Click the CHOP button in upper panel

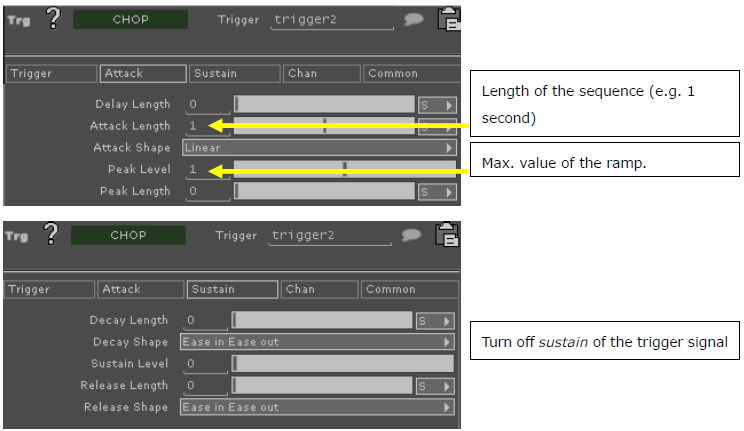pos(130,19)
